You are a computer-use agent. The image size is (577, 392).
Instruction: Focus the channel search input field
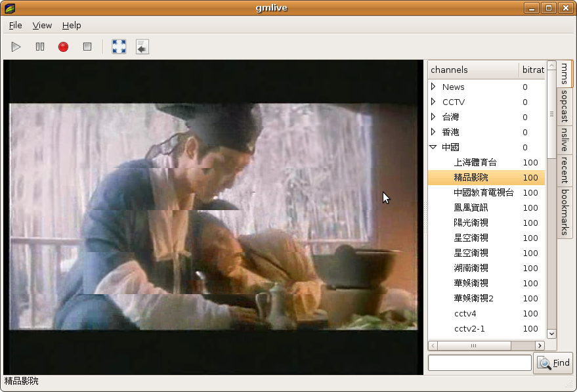coord(479,363)
